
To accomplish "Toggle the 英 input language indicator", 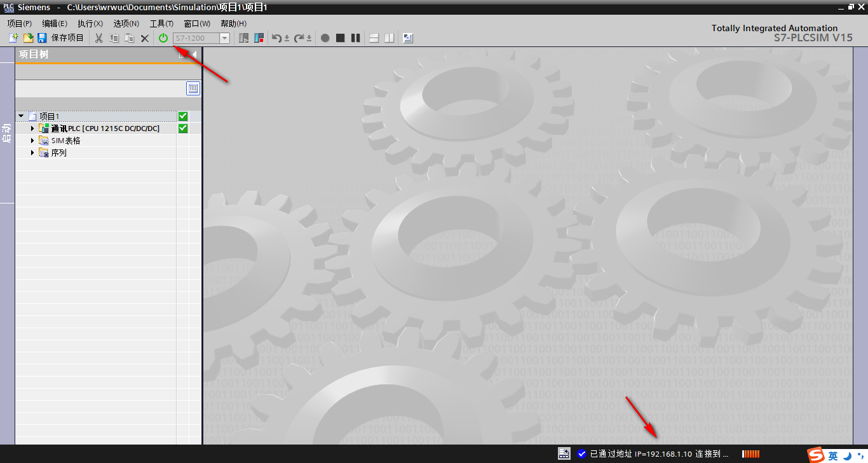I will click(x=832, y=456).
